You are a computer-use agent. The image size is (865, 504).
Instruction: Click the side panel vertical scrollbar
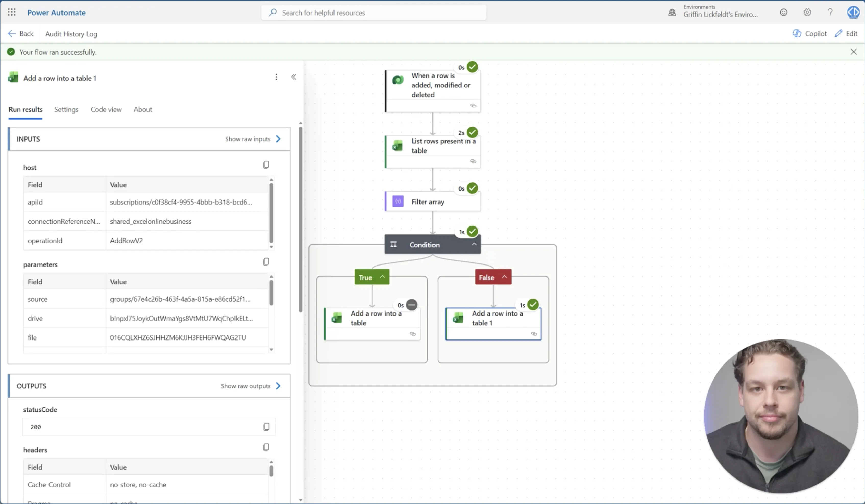tap(300, 220)
